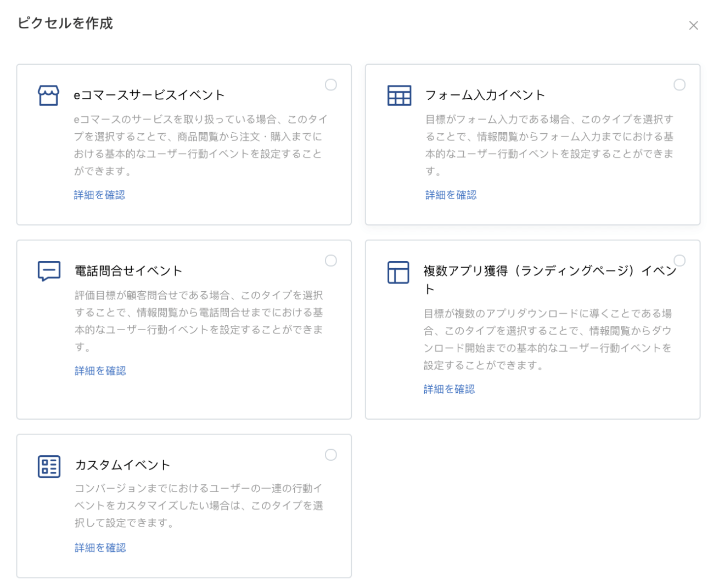Image resolution: width=719 pixels, height=588 pixels.
Task: Open 詳細を確認 link under フォーム入力イベント
Action: [x=451, y=195]
